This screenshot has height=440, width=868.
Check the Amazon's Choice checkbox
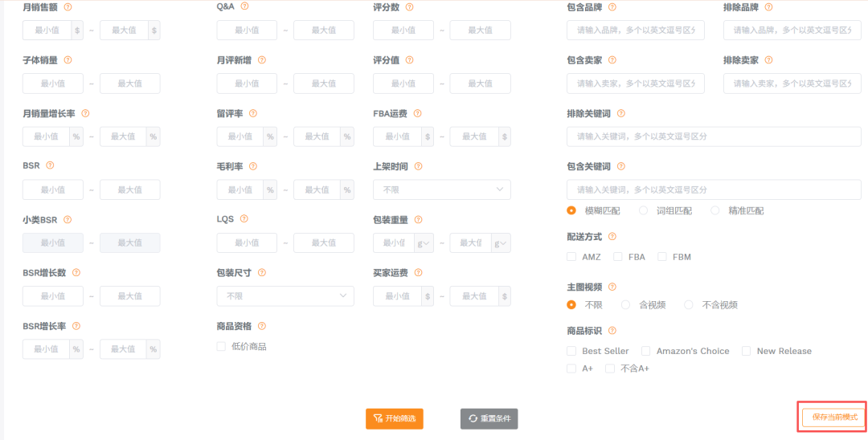coord(646,351)
